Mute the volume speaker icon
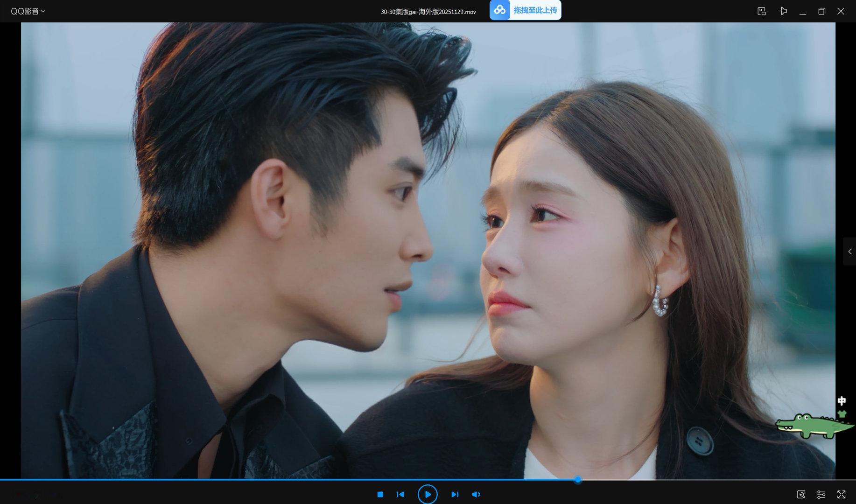 476,494
